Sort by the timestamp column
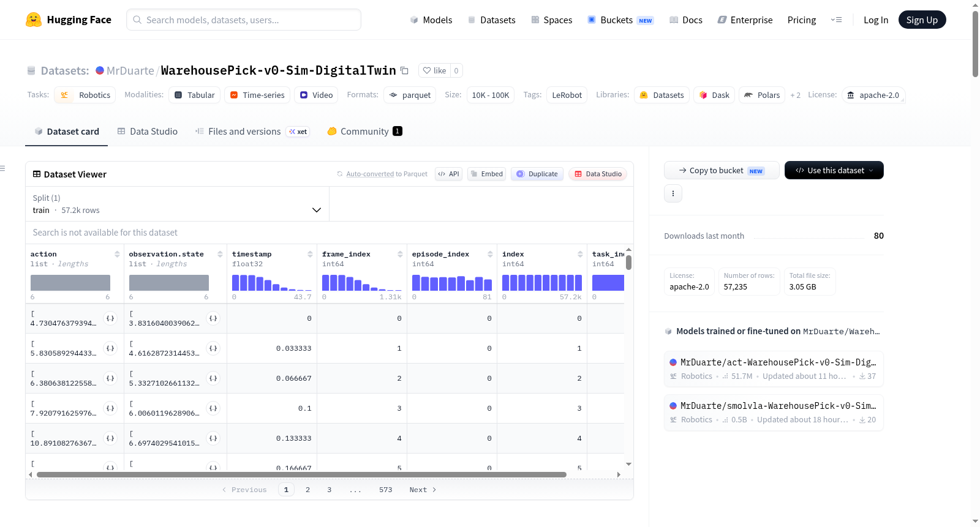The image size is (980, 527). (x=310, y=254)
